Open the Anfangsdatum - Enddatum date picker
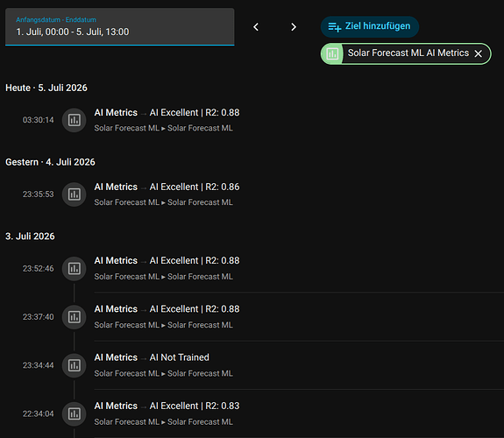This screenshot has width=504, height=438. (x=119, y=27)
